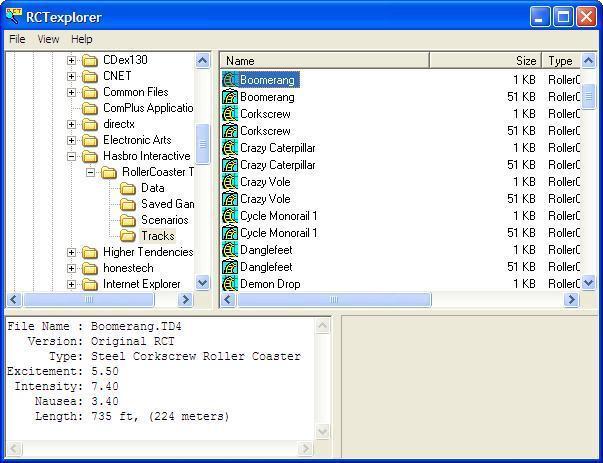Image resolution: width=603 pixels, height=463 pixels.
Task: Click the folder tree scroll-up arrow
Action: coord(202,60)
